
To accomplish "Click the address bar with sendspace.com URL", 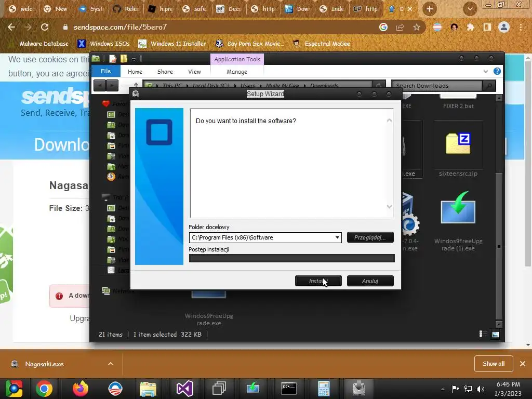I will coord(217,27).
